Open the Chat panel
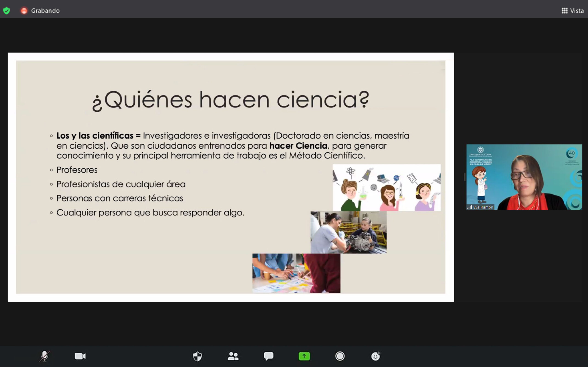Screen dimensions: 588x367 tap(269, 356)
